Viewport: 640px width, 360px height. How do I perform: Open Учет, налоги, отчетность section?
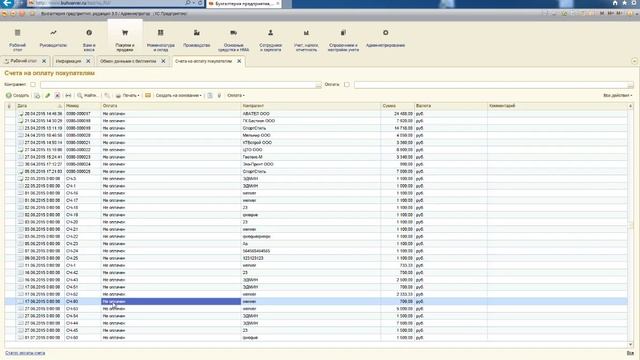point(306,40)
